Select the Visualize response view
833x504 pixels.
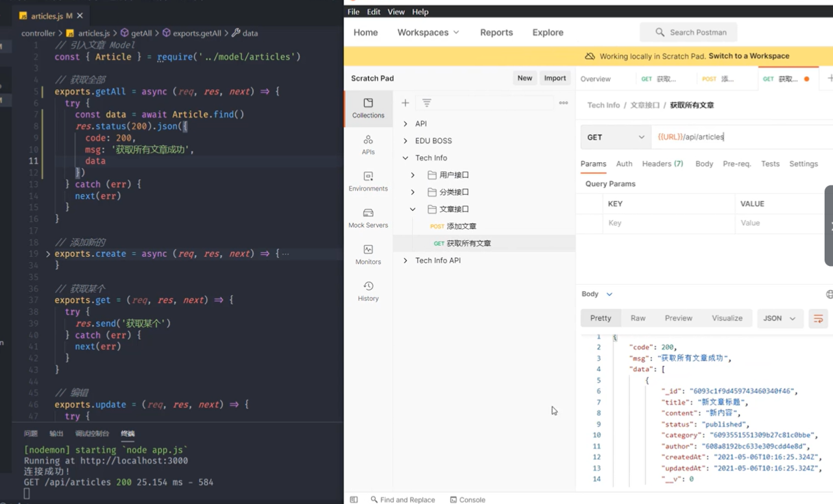[x=727, y=318]
